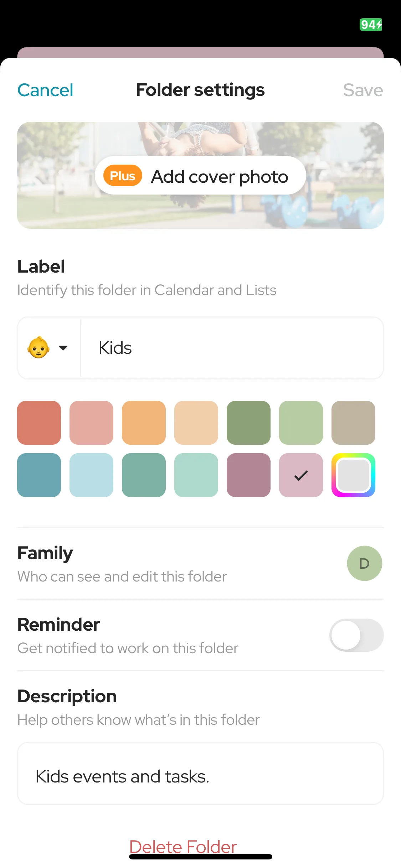Viewport: 401px width, 868px height.
Task: Save the folder settings
Action: pos(363,90)
